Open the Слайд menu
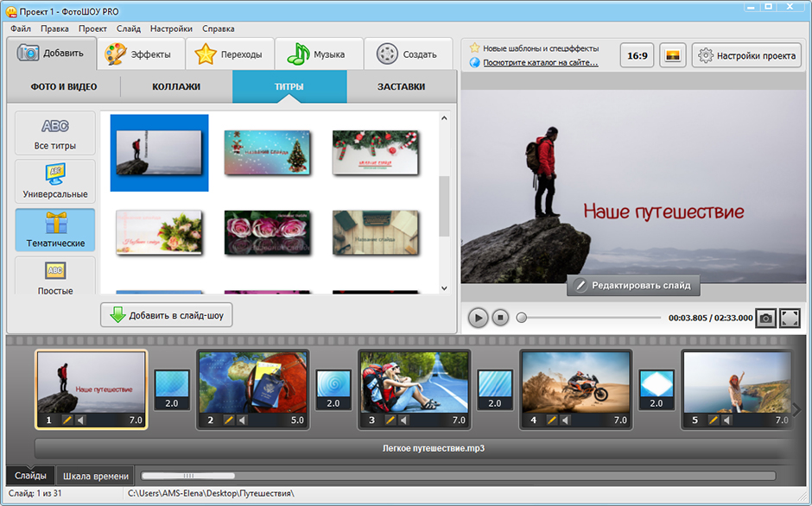This screenshot has width=812, height=506. point(128,28)
